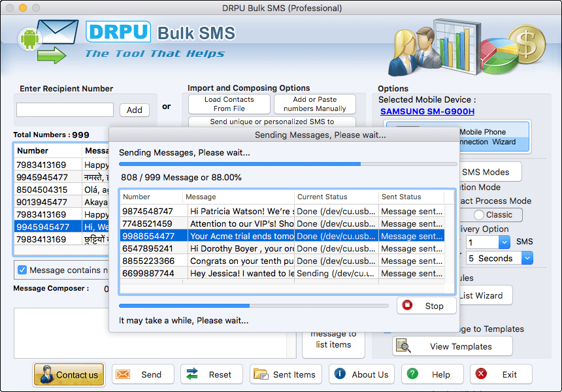Select row with number 7748521459

click(282, 223)
